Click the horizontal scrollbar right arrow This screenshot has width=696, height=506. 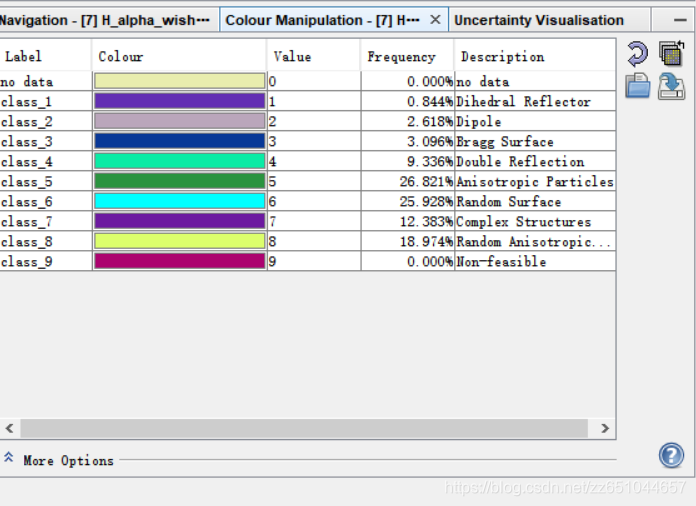(x=605, y=428)
